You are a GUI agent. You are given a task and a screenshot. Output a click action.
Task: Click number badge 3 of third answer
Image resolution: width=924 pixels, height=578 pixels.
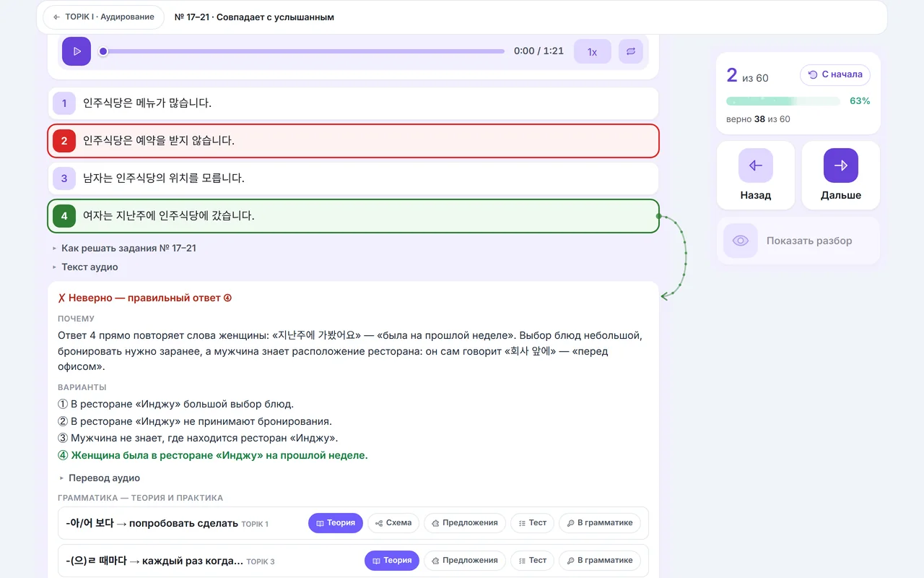(x=64, y=178)
